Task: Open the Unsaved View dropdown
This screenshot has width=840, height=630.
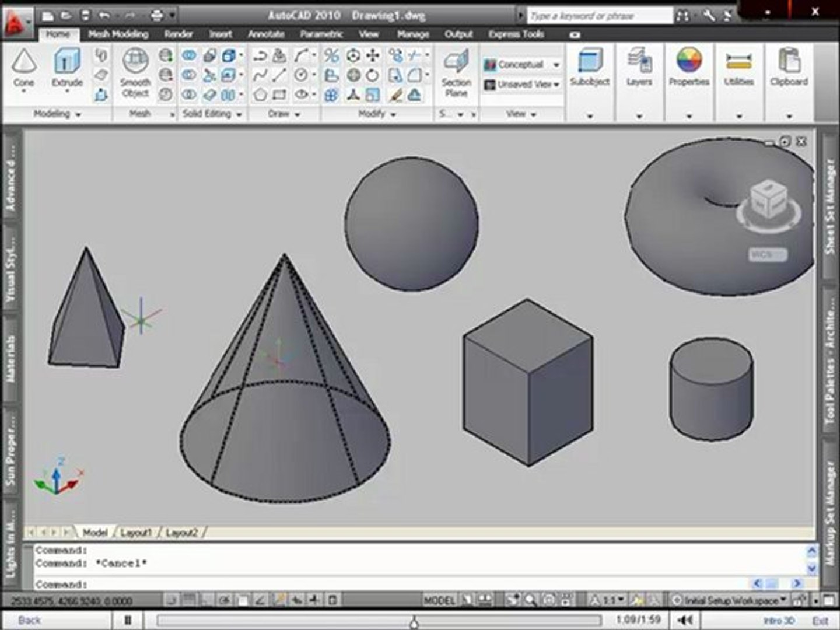Action: click(x=522, y=85)
